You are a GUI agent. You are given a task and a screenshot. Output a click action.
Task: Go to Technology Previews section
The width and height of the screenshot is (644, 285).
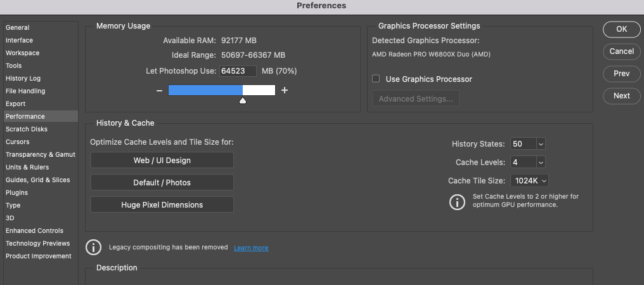point(38,244)
